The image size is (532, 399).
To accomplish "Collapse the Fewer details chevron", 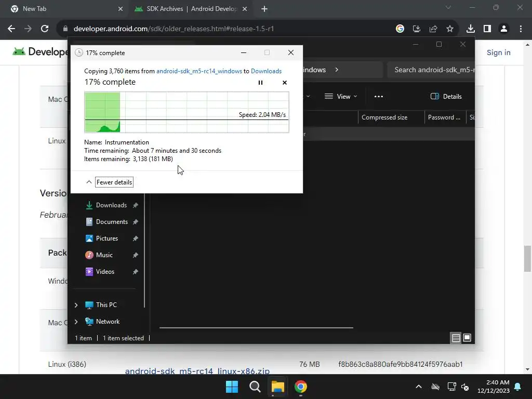I will coord(89,182).
